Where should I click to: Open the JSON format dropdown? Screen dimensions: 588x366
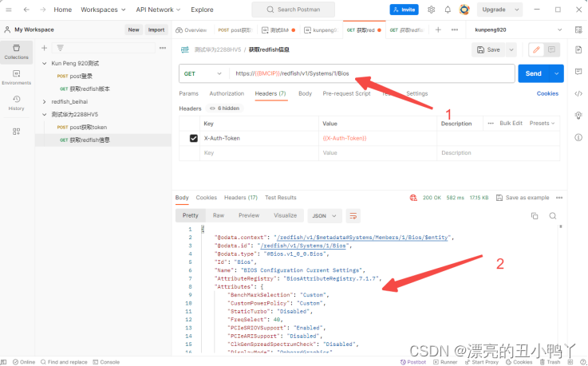[325, 215]
